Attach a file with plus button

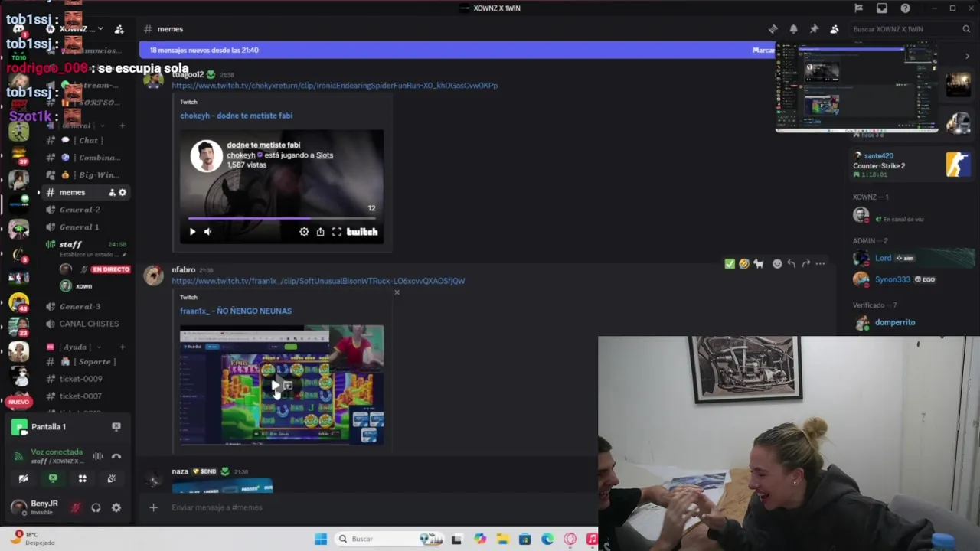tap(153, 507)
